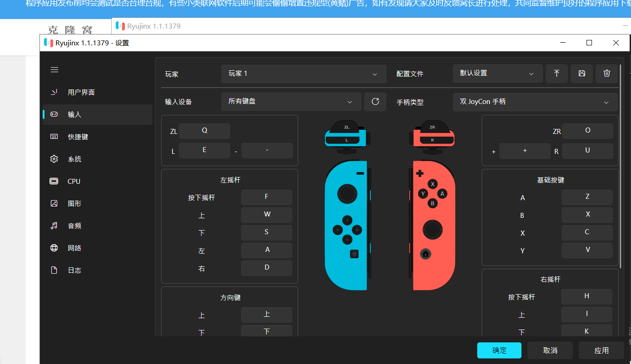
Task: Expand the 玩家 1 player dropdown
Action: (x=304, y=74)
